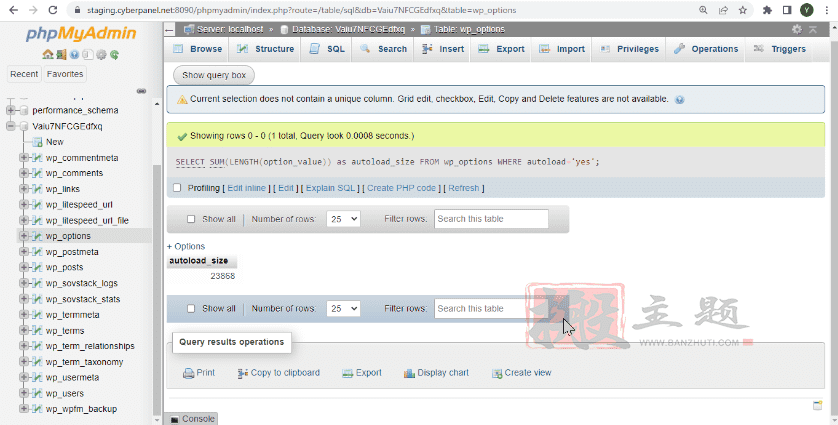Check upper Show all checkbox

[x=191, y=219]
